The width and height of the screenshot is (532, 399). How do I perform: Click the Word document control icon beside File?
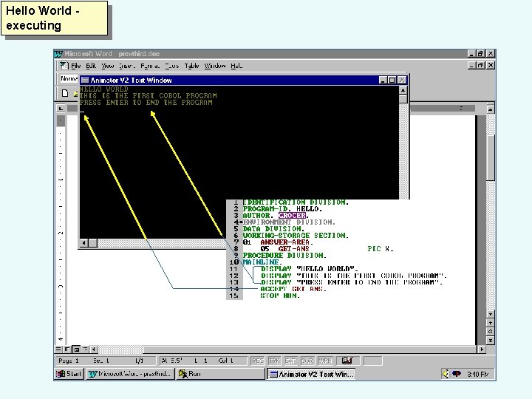[x=64, y=66]
